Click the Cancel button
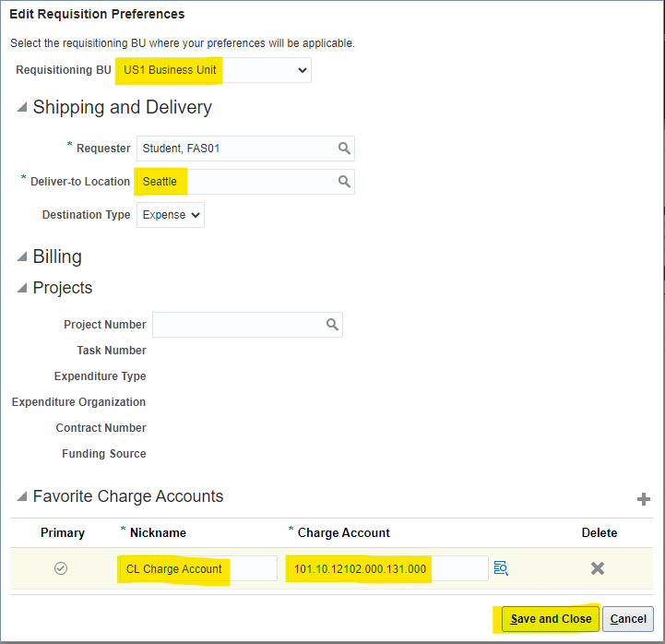The height and width of the screenshot is (644, 665). (x=628, y=618)
